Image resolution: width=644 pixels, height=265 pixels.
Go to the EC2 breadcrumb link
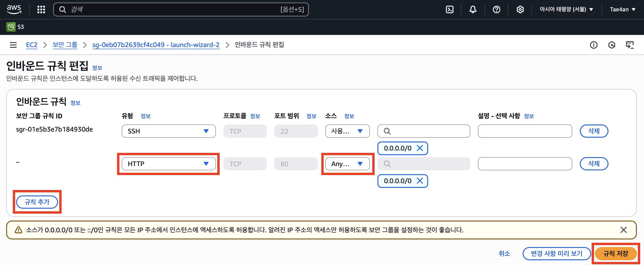pyautogui.click(x=32, y=45)
